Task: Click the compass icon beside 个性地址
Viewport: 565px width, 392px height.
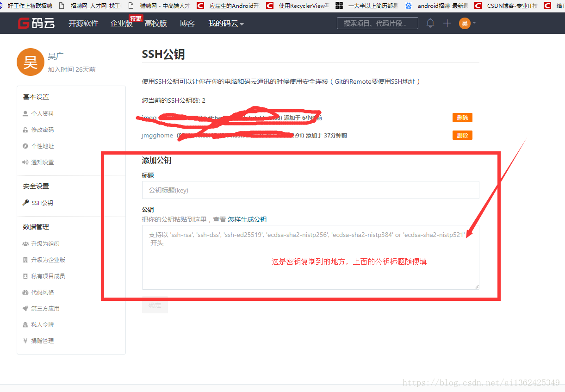Action: [25, 146]
